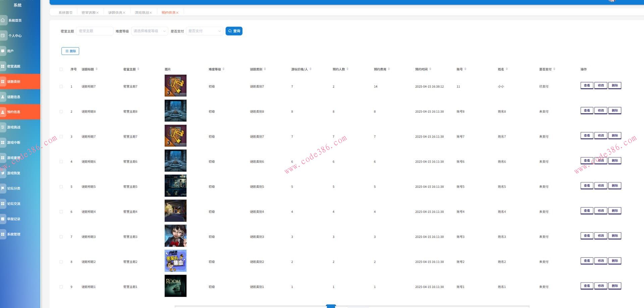Select the checkbox for row 5

(61, 187)
